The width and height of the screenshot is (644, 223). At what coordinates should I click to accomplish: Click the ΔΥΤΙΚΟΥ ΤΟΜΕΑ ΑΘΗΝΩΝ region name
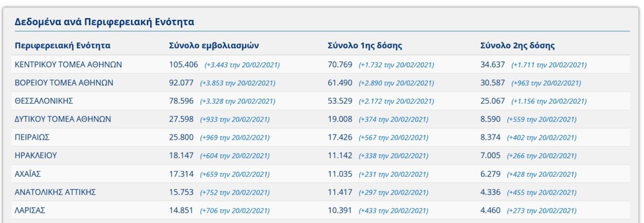[x=64, y=119]
